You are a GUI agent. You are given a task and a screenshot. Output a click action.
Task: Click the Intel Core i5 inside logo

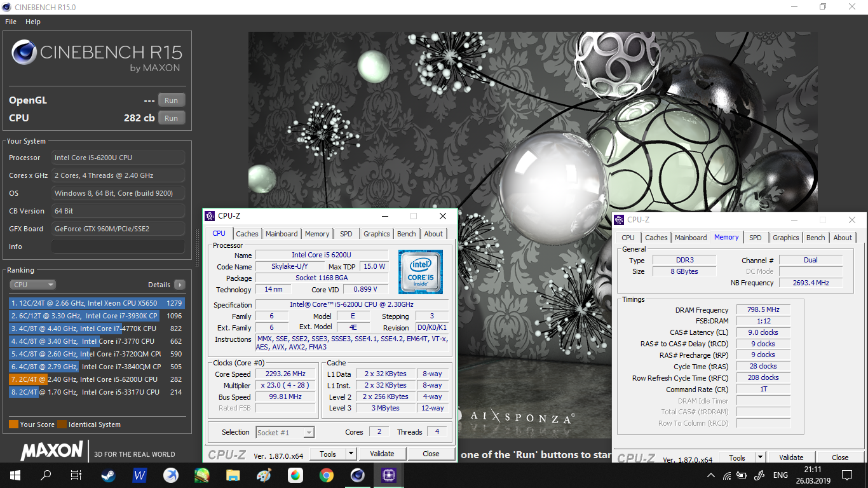[x=420, y=271]
